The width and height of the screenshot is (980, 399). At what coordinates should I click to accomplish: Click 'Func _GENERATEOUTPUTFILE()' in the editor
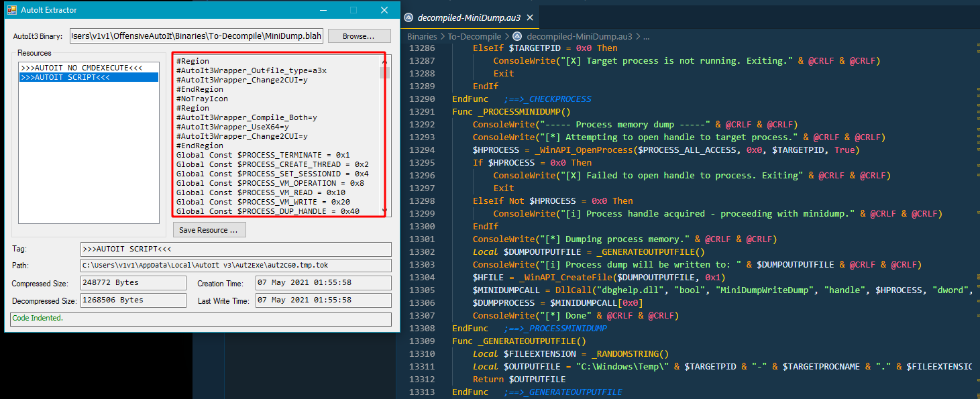coord(519,341)
